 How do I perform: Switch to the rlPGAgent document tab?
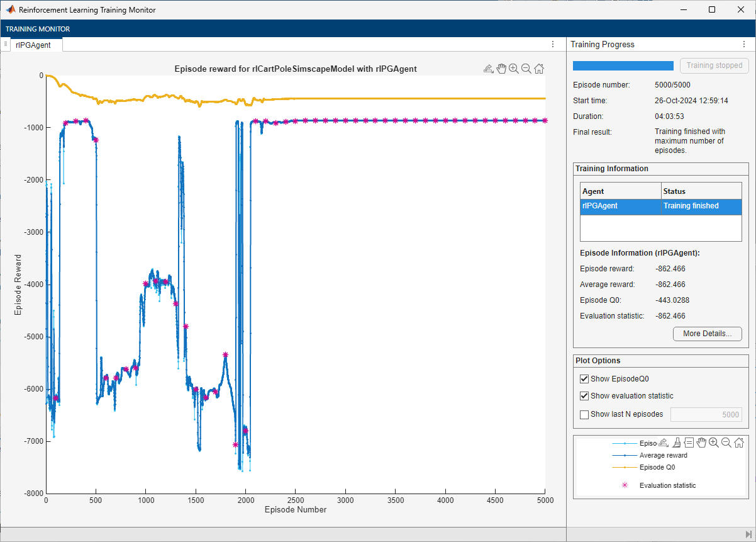pyautogui.click(x=33, y=45)
